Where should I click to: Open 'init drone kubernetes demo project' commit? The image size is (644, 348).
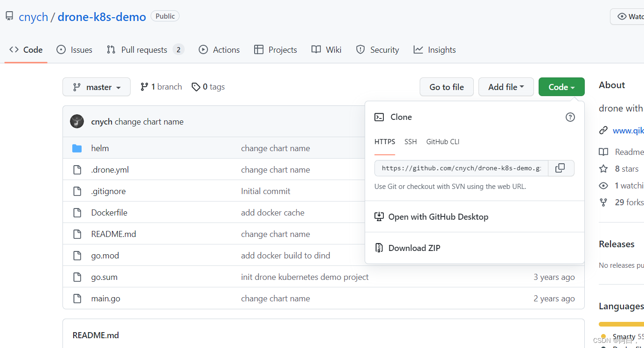[305, 277]
